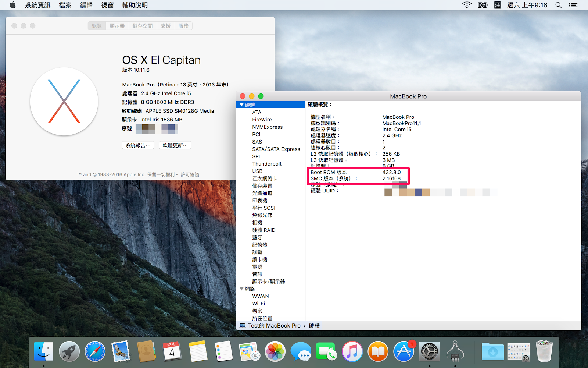Open Safari compass icon in Dock
588x368 pixels.
(x=95, y=351)
